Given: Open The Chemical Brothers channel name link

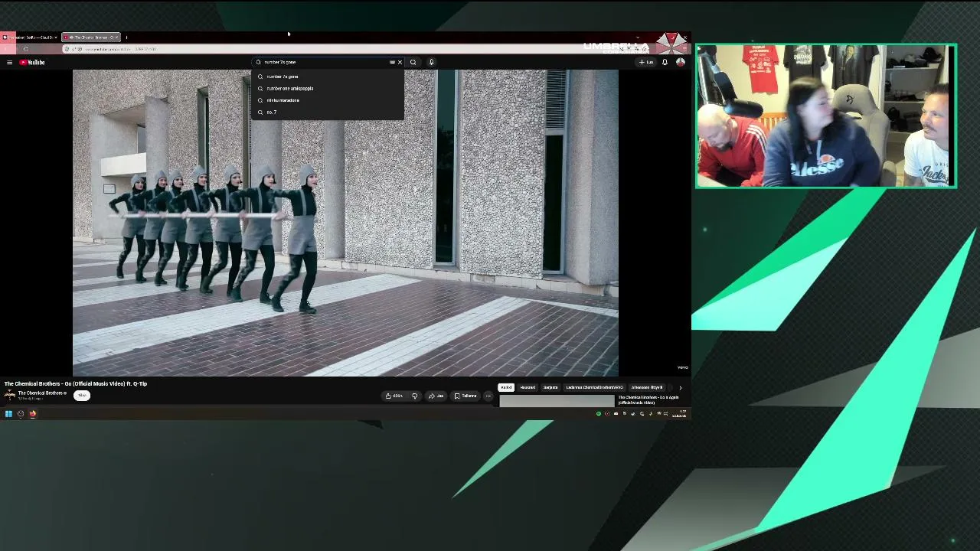Looking at the screenshot, I should click(42, 393).
